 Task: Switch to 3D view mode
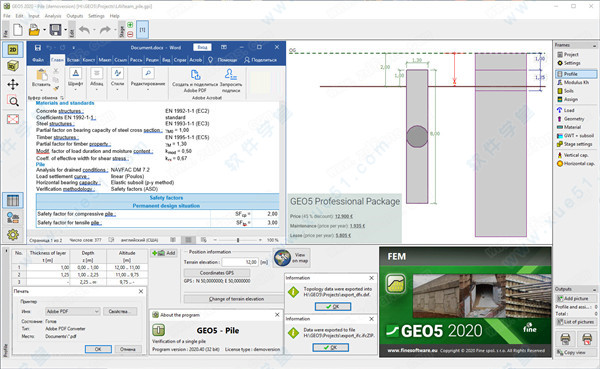[x=13, y=67]
